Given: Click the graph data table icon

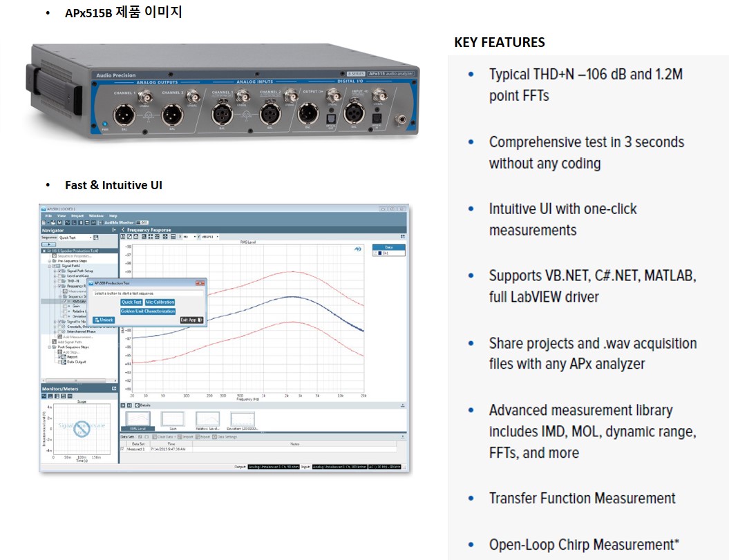Looking at the screenshot, I should coord(173,237).
